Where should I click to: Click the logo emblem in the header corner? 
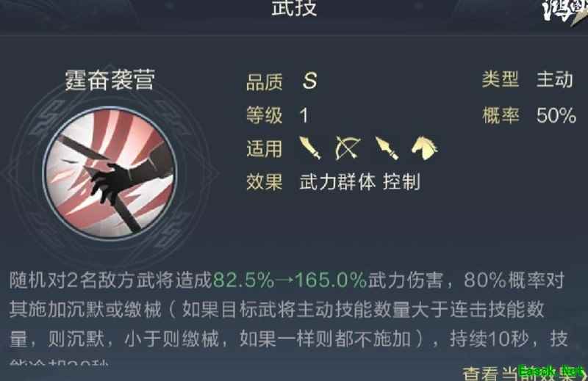[564, 11]
